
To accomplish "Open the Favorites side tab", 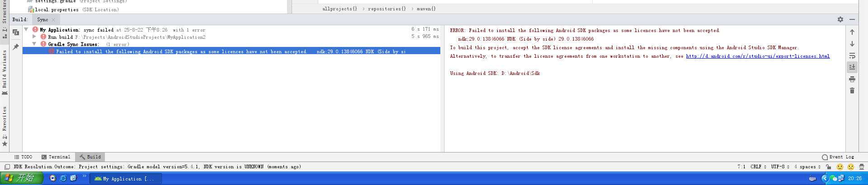I will (5, 126).
